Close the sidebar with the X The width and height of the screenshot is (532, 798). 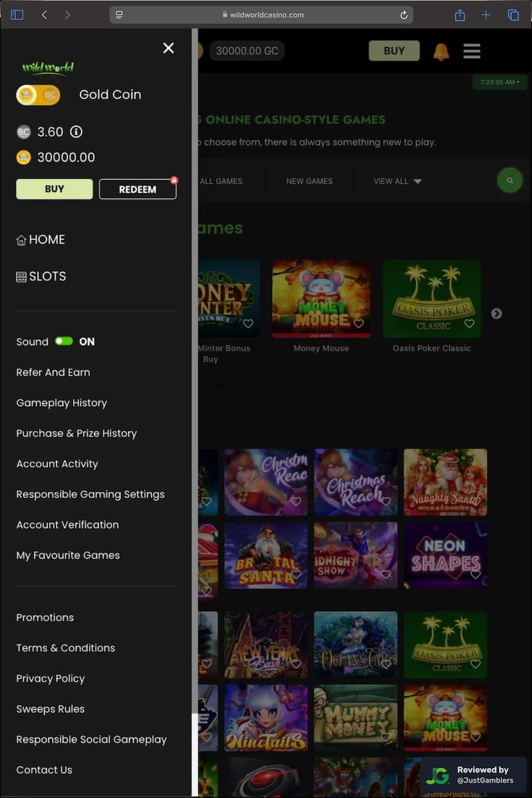tap(168, 48)
